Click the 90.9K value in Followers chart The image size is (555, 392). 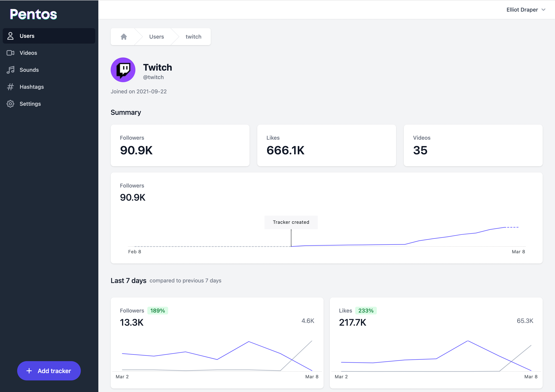133,197
